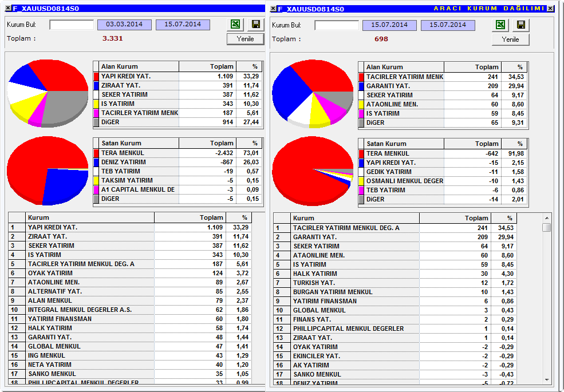Viewport: 564px width, 392px height.
Task: Focus the right Kurum Bul search box
Action: (x=337, y=25)
